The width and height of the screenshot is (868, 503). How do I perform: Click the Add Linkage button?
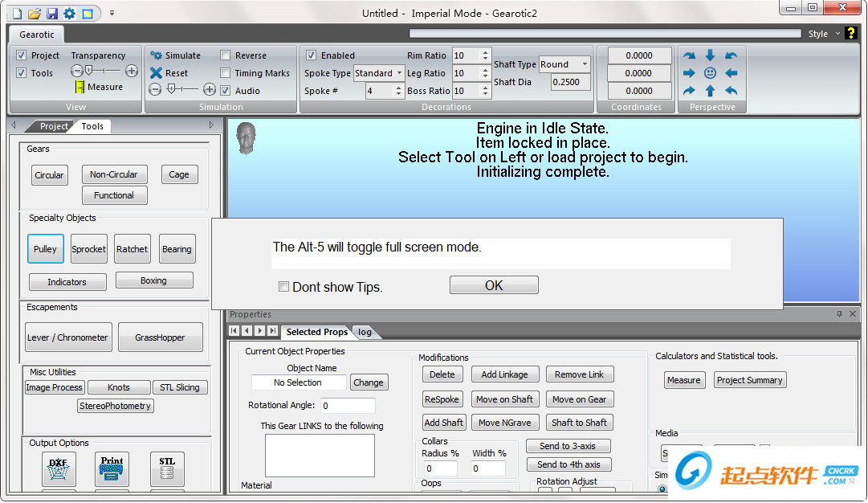[504, 374]
